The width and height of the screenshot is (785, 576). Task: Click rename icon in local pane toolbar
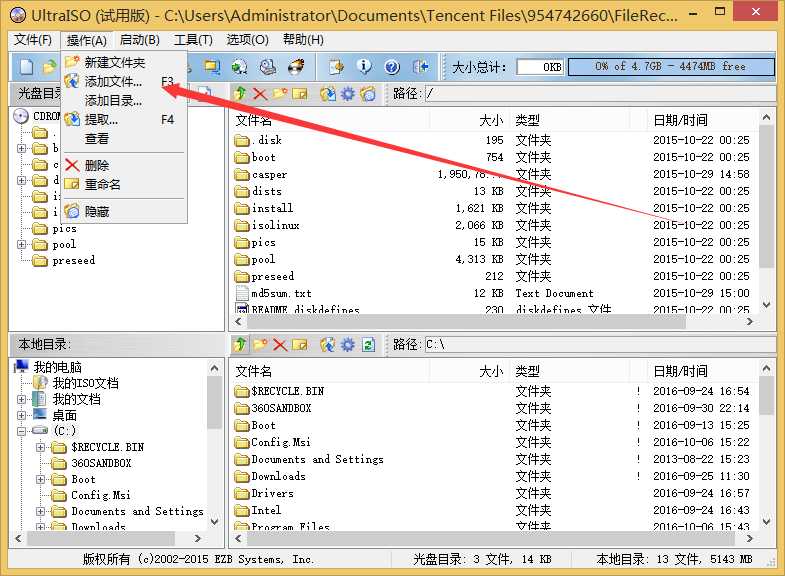tap(299, 344)
